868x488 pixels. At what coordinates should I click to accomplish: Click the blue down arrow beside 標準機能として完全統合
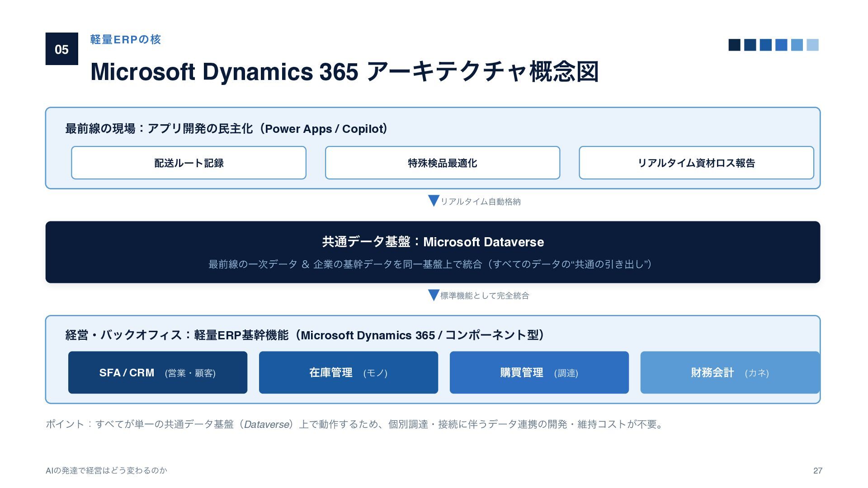pos(434,295)
